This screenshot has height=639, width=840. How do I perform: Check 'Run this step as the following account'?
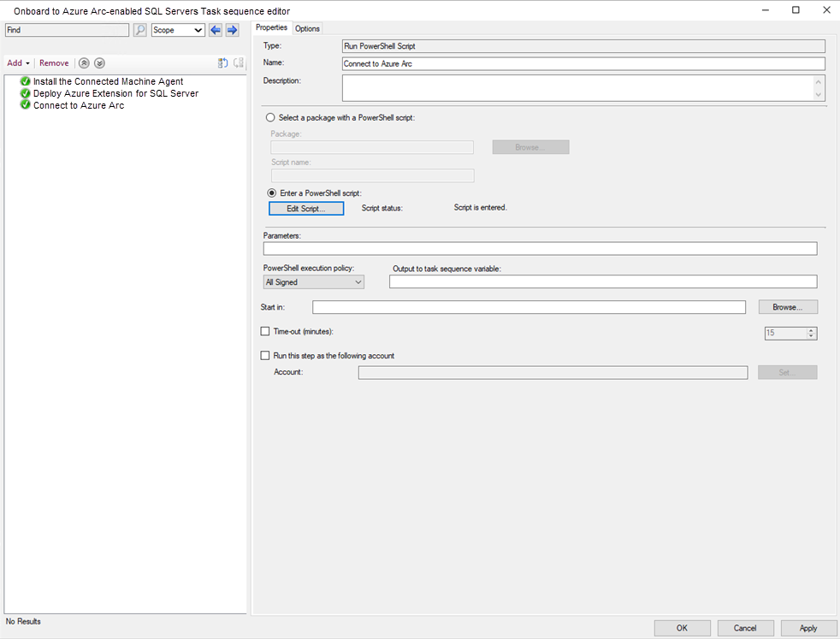264,356
